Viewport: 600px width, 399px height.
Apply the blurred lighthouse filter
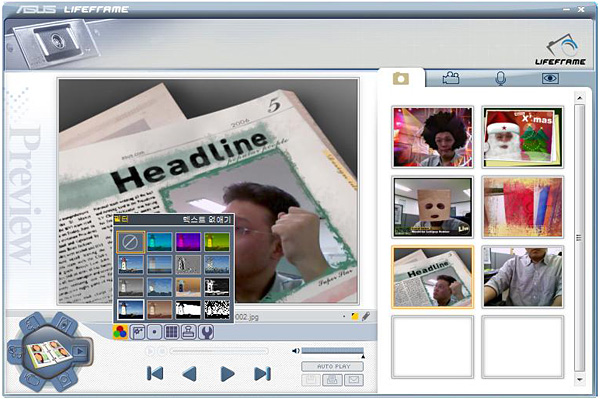[x=160, y=264]
